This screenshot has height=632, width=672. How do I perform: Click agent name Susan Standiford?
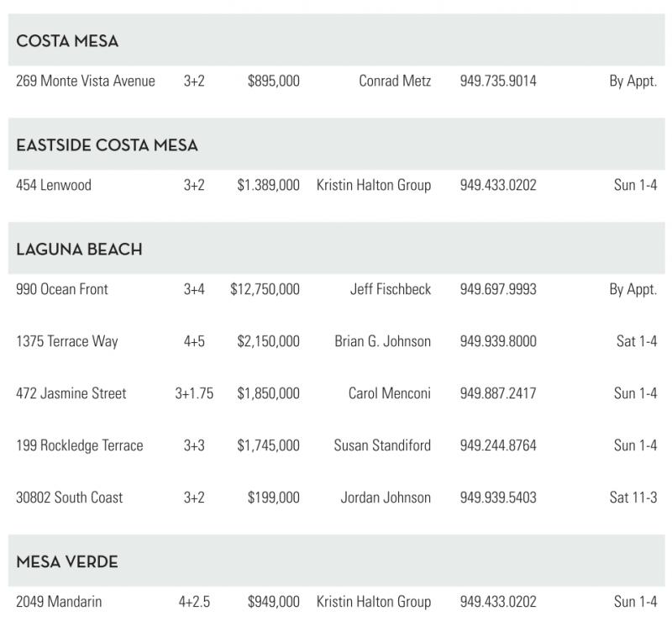click(x=382, y=445)
